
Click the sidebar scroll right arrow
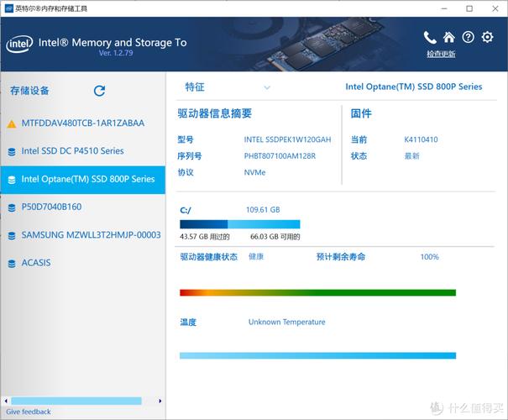[x=160, y=401]
